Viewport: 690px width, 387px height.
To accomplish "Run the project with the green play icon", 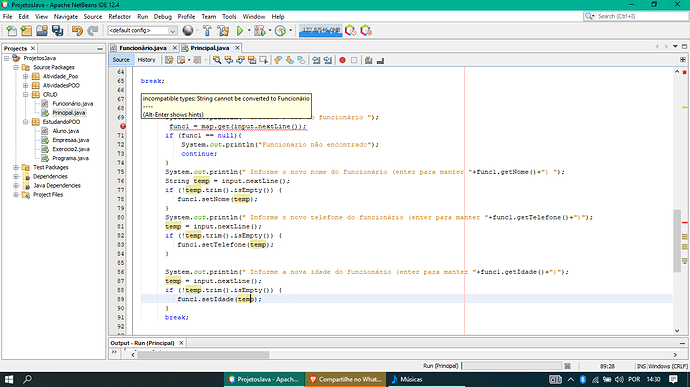I will pyautogui.click(x=240, y=31).
